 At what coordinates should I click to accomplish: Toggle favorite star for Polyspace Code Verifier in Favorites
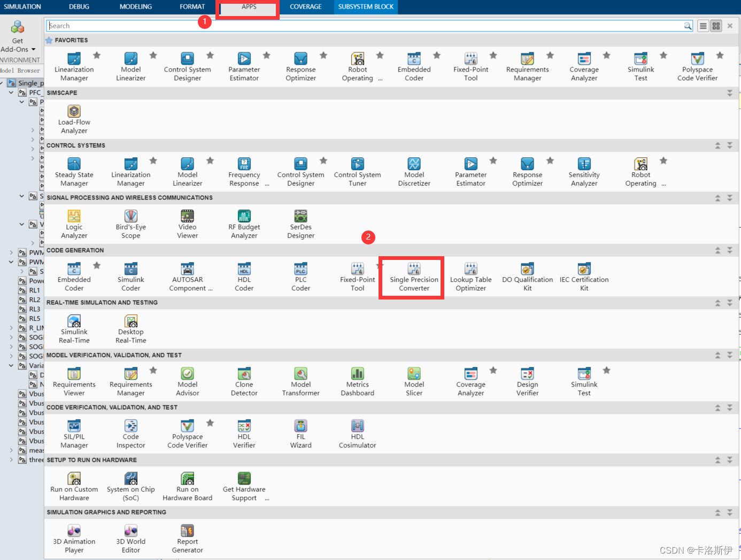[x=720, y=55]
